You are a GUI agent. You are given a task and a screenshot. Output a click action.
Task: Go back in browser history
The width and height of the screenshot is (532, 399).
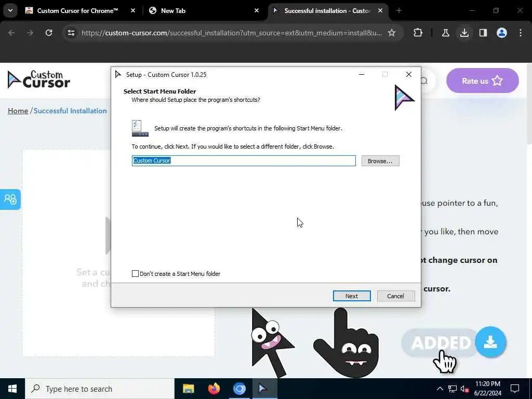[11, 33]
